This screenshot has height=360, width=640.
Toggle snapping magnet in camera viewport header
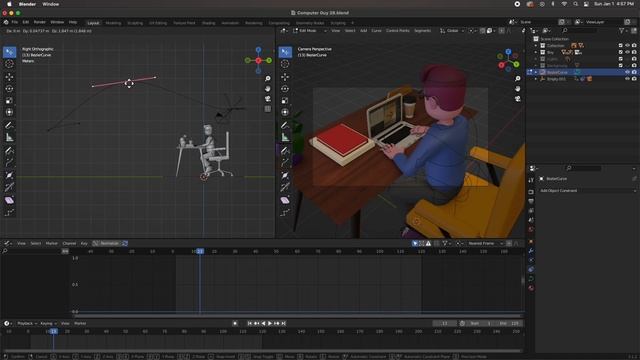tap(483, 31)
